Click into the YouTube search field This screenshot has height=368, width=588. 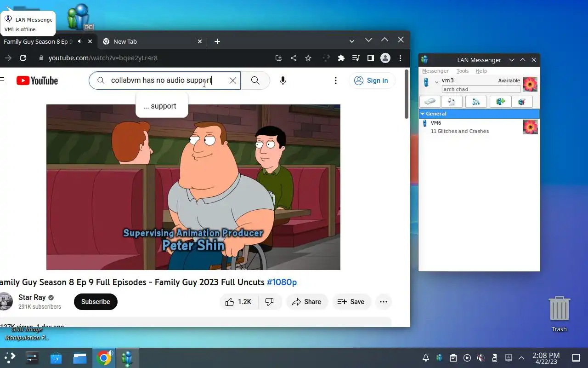tap(165, 80)
